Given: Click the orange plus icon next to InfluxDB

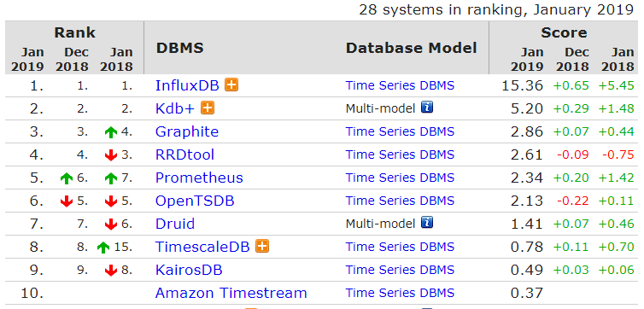Looking at the screenshot, I should pyautogui.click(x=231, y=85).
